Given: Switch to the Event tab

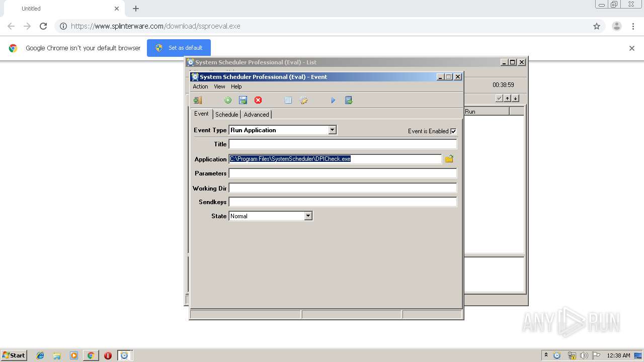Looking at the screenshot, I should click(x=201, y=114).
